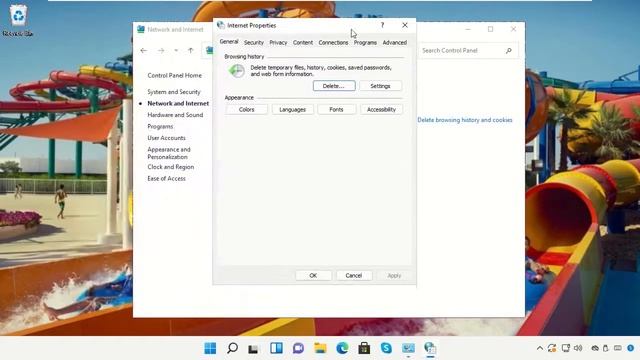Open System and Security category

tap(174, 92)
